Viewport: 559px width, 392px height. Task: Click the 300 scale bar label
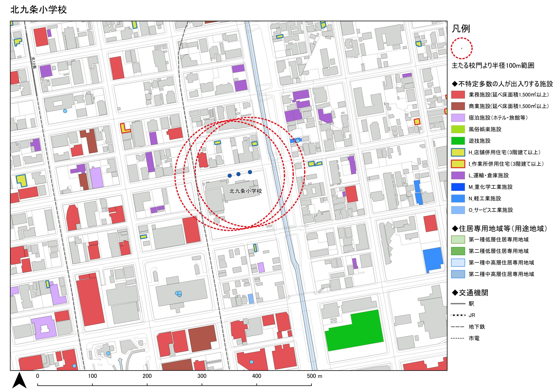(x=202, y=376)
